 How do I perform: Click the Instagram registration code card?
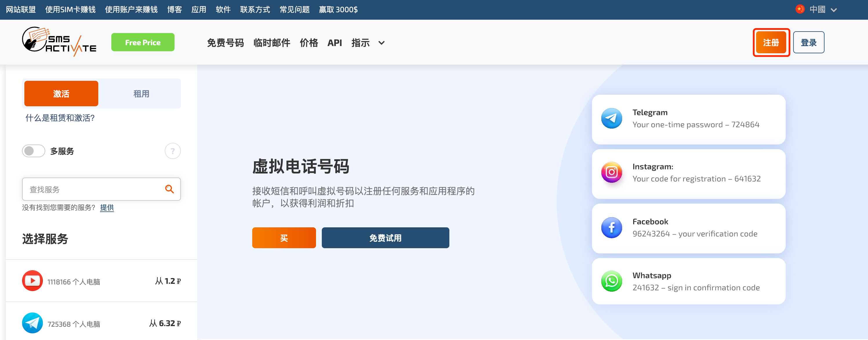[x=689, y=174]
